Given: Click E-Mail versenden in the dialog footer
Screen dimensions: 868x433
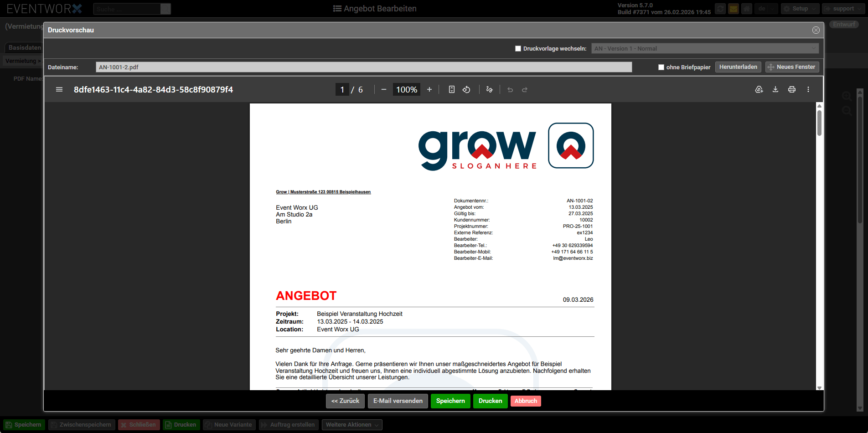Looking at the screenshot, I should point(398,401).
